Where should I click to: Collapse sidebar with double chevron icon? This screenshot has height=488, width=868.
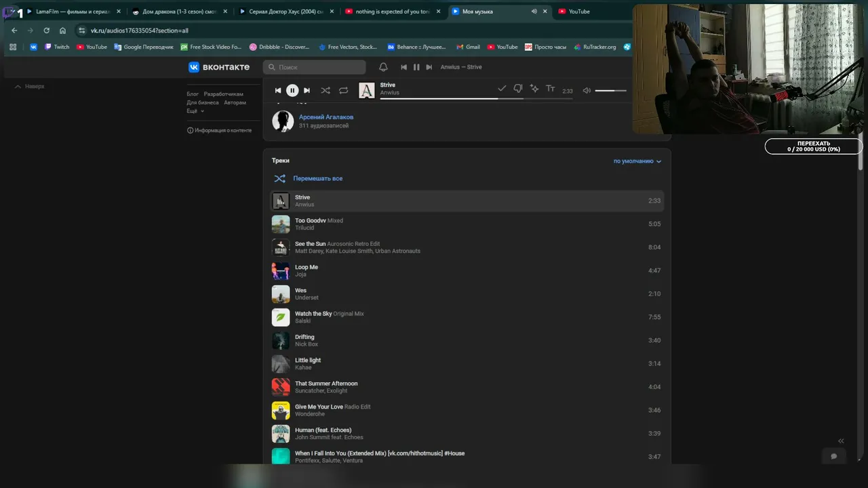pyautogui.click(x=841, y=441)
